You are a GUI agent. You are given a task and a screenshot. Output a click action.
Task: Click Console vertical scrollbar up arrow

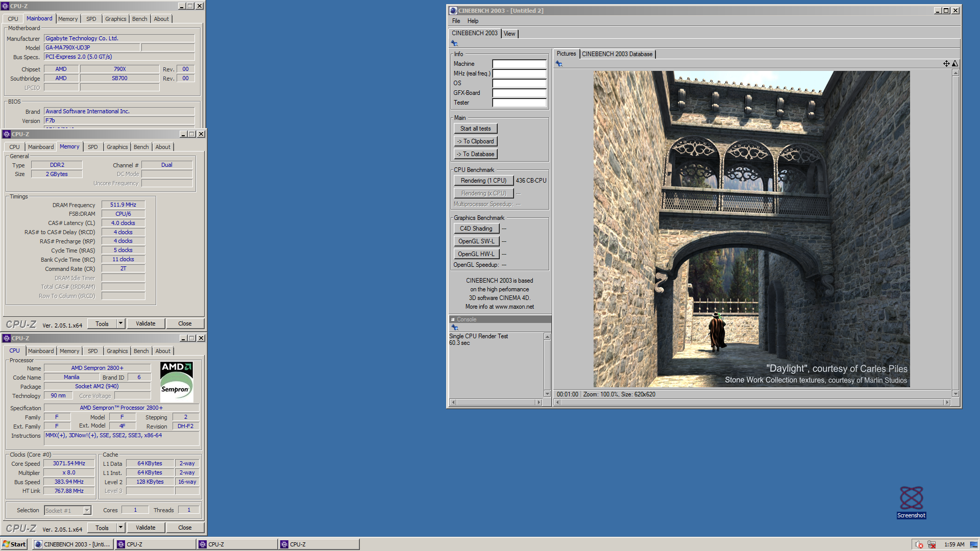[x=547, y=337]
